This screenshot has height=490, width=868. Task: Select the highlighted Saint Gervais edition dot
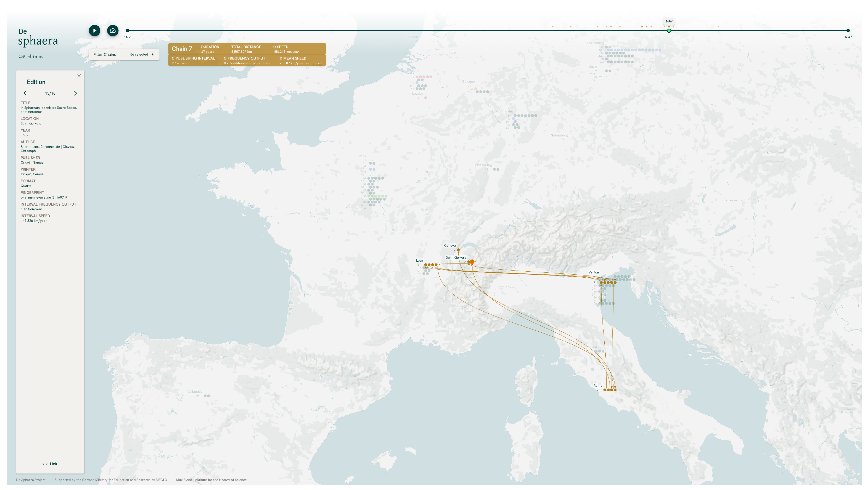pos(472,262)
